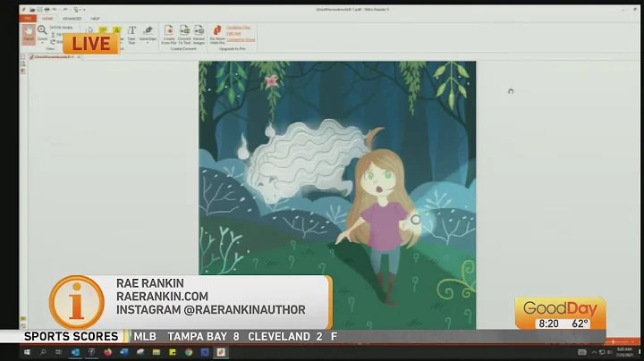The width and height of the screenshot is (644, 361).
Task: Click the Zoom magnifier tool
Action: [42, 29]
